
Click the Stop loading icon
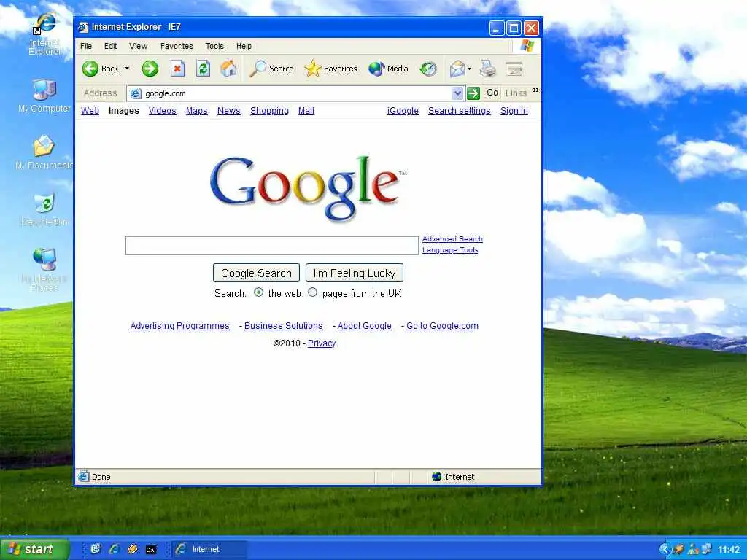click(x=177, y=69)
